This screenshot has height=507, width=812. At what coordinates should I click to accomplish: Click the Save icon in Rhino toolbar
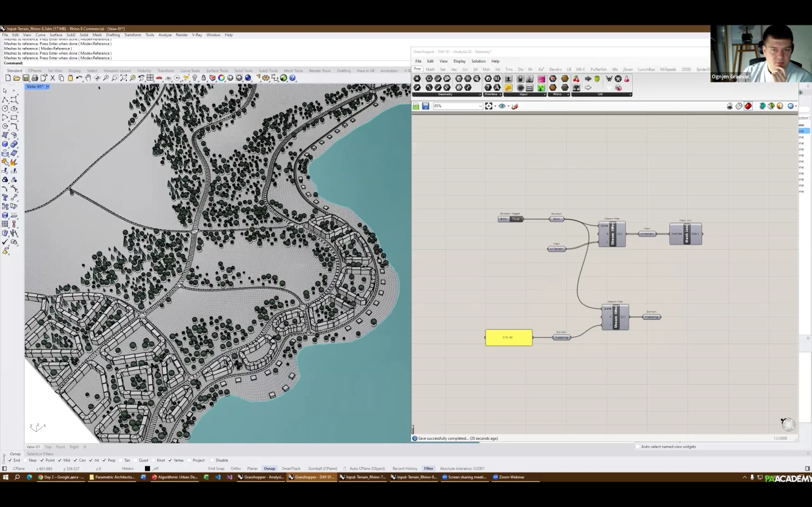point(25,78)
